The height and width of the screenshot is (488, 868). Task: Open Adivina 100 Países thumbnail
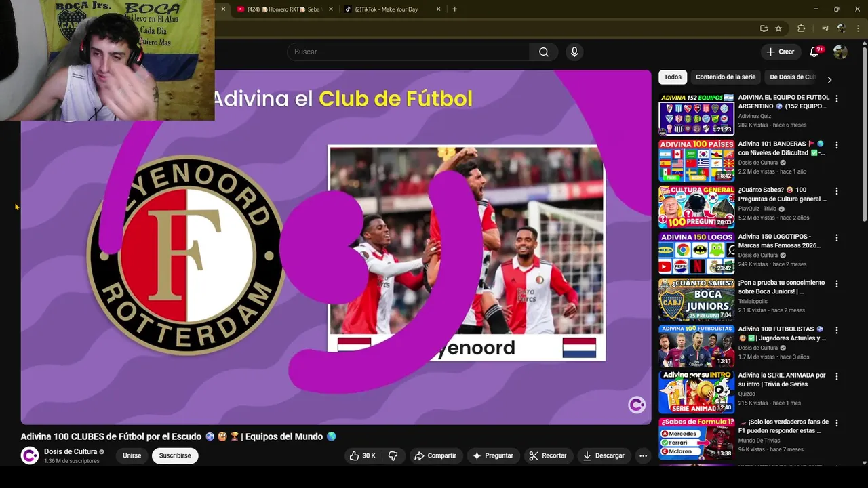coord(696,161)
